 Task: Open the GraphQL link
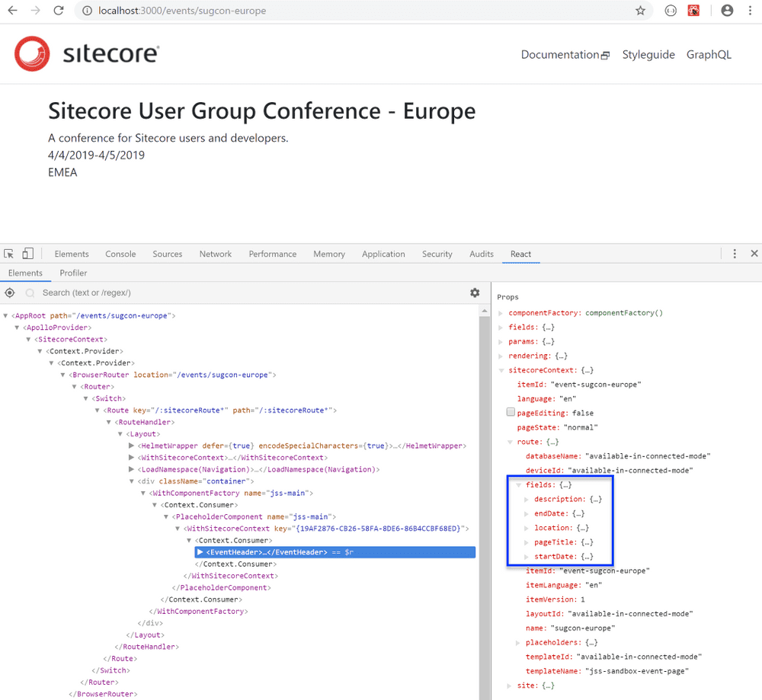click(x=709, y=54)
